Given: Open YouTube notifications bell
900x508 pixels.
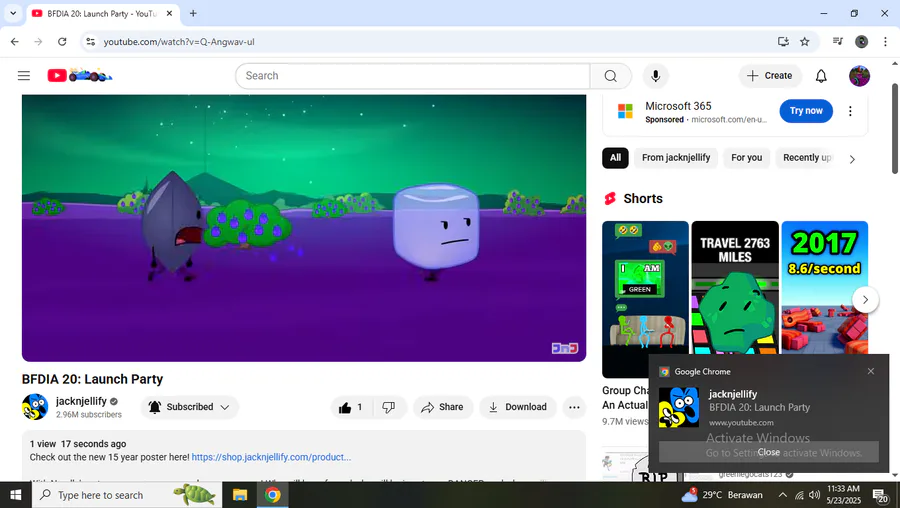Looking at the screenshot, I should point(821,76).
